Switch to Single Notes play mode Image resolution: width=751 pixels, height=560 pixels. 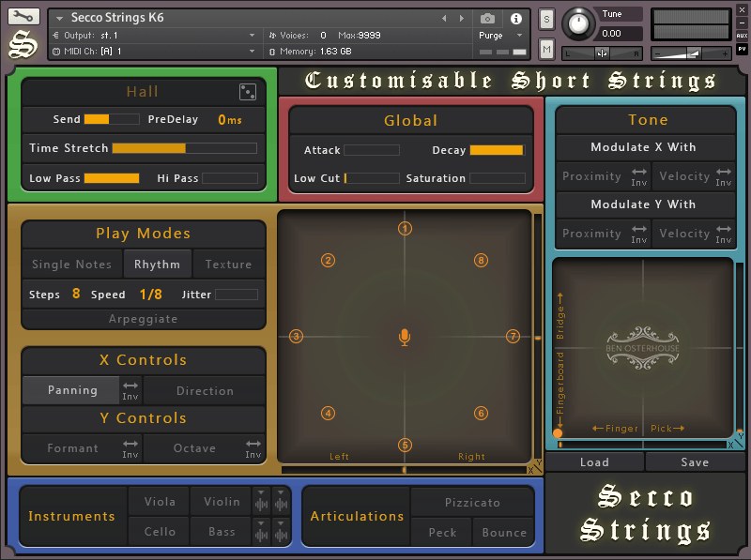tap(72, 265)
